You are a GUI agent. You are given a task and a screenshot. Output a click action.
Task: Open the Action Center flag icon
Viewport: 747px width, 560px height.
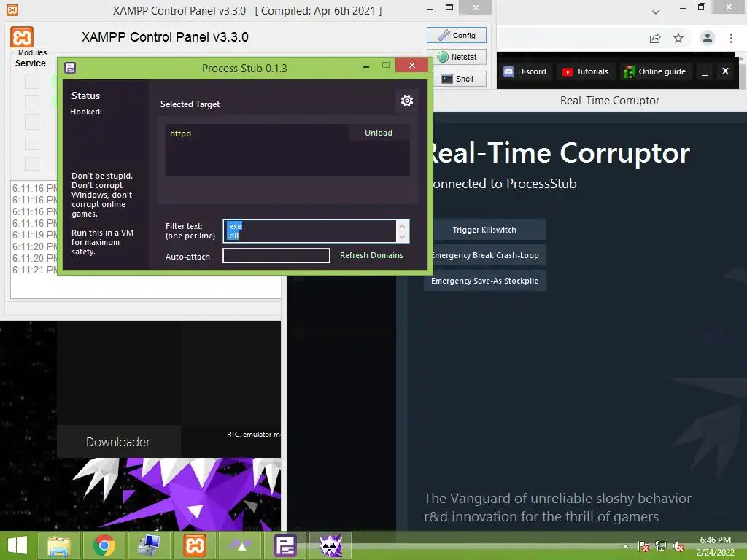[643, 546]
